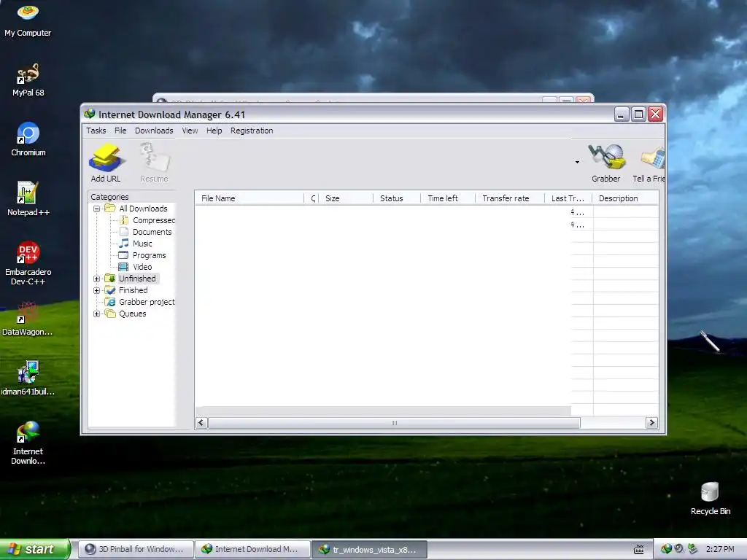
Task: Select the Internet Download Manager desktop shortcut
Action: click(28, 443)
